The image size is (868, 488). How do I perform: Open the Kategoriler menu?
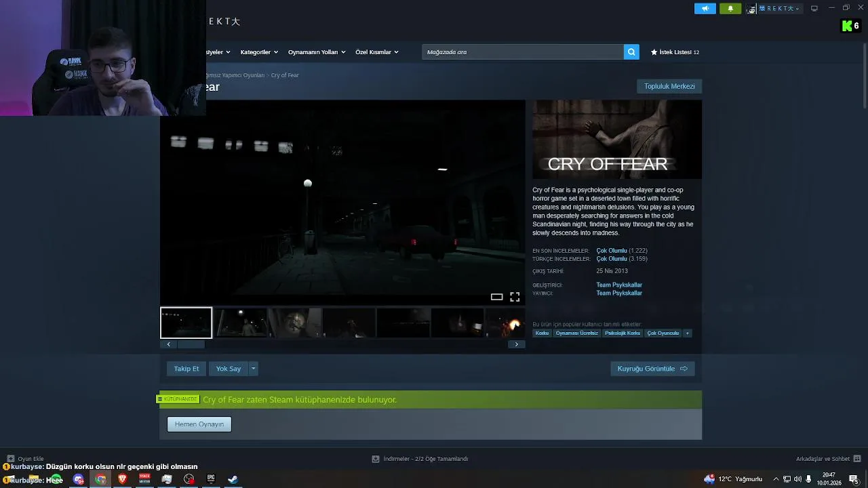tap(258, 52)
